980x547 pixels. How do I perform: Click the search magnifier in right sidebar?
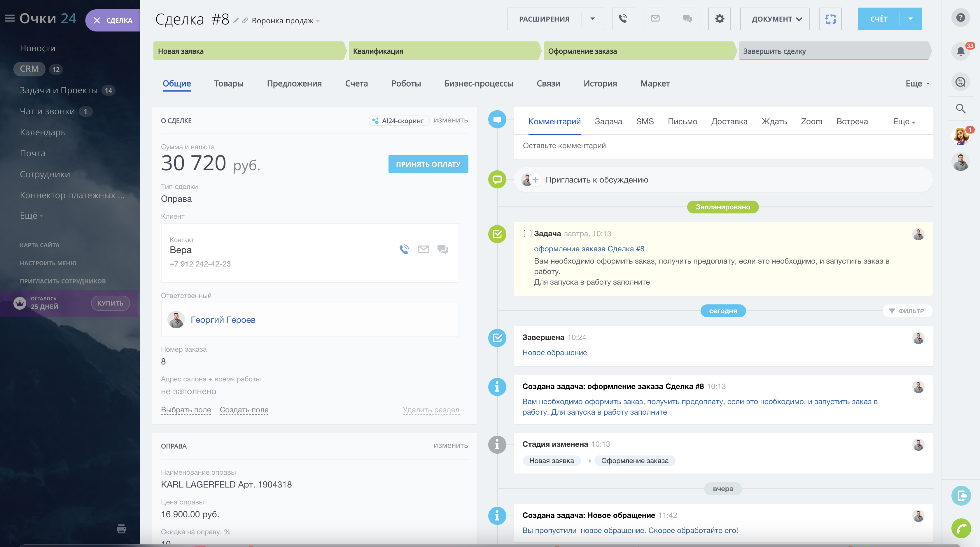pos(960,109)
